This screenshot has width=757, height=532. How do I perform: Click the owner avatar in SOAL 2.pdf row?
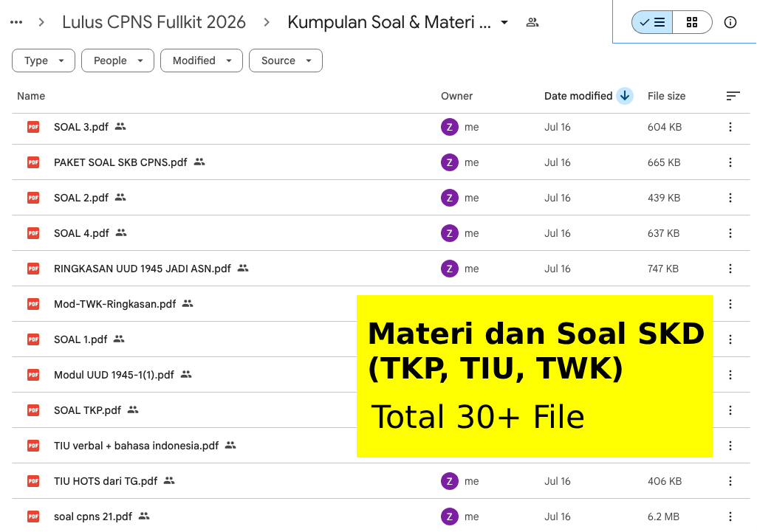[x=450, y=198]
